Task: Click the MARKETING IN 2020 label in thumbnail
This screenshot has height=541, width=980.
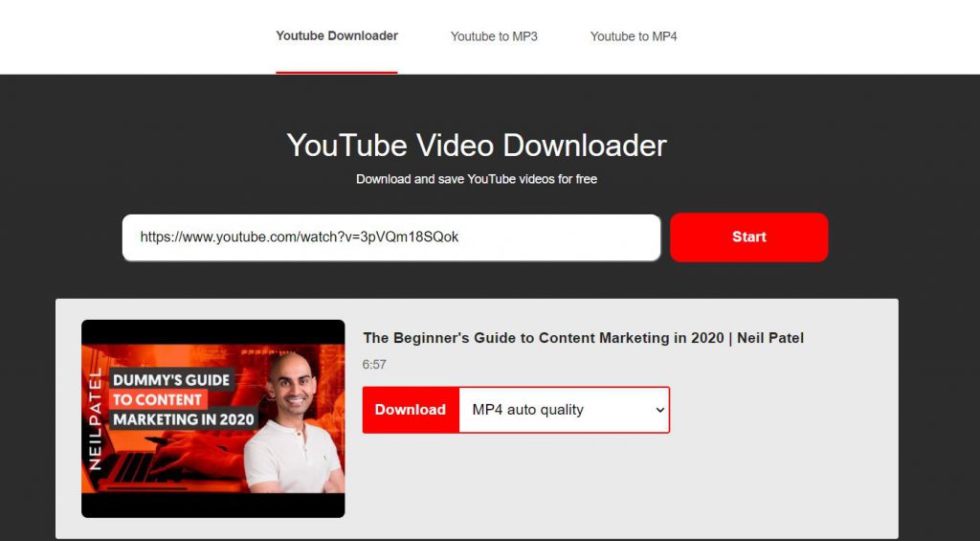Action: tap(183, 419)
